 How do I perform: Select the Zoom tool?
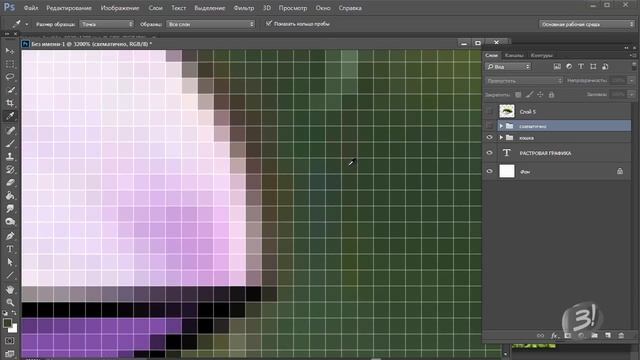pyautogui.click(x=10, y=302)
